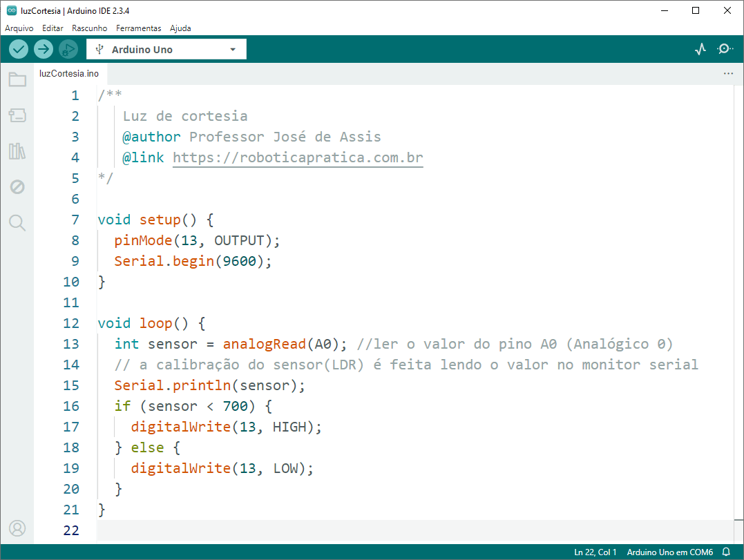The height and width of the screenshot is (560, 744).
Task: Open the Ajuda menu
Action: [x=180, y=28]
